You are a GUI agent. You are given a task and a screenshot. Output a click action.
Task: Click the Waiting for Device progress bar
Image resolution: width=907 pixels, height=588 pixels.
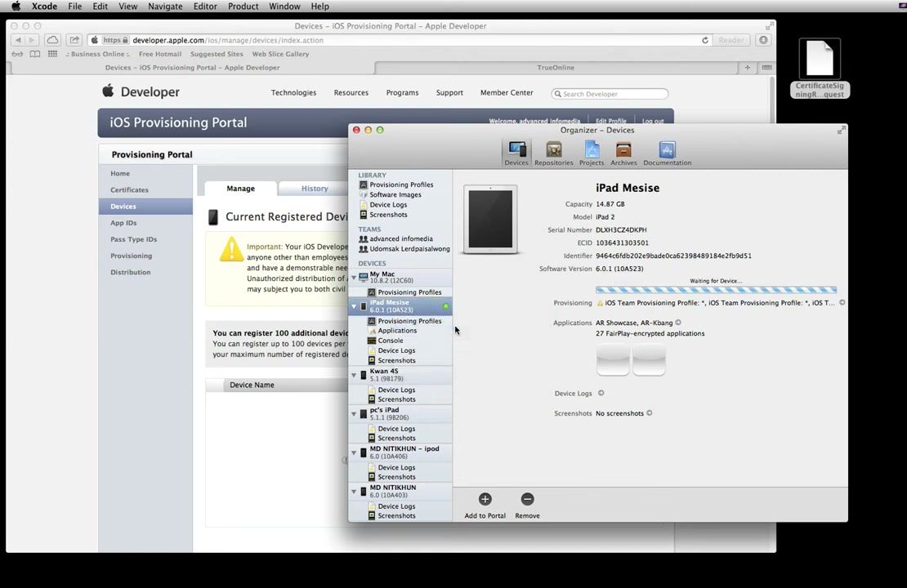[x=716, y=290]
